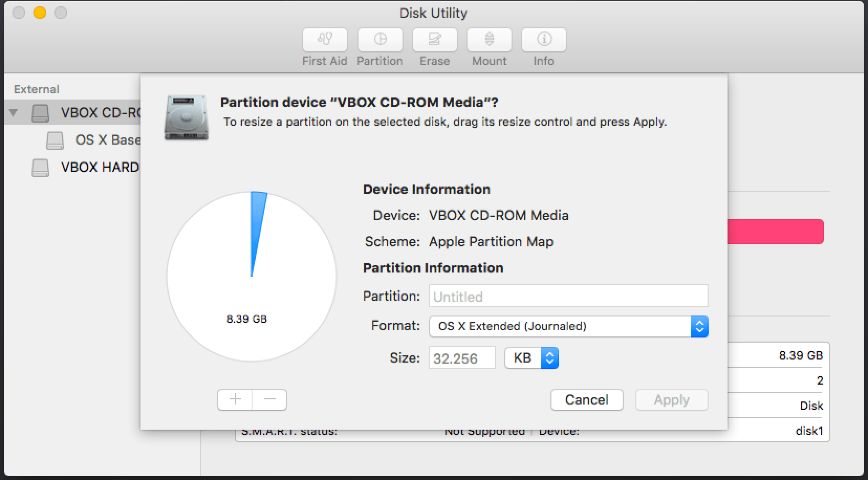Screen dimensions: 868x480
Task: Click the hard drive icon in dialog
Action: [187, 117]
